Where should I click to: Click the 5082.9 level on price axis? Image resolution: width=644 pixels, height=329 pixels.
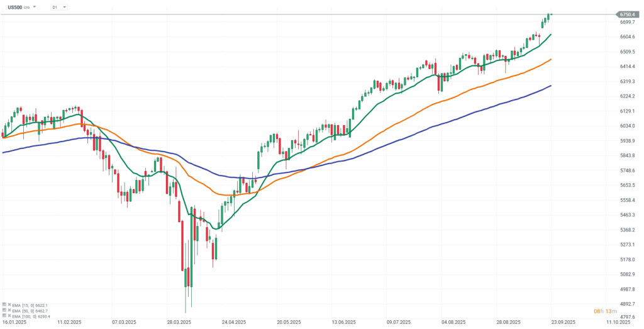tap(626, 274)
